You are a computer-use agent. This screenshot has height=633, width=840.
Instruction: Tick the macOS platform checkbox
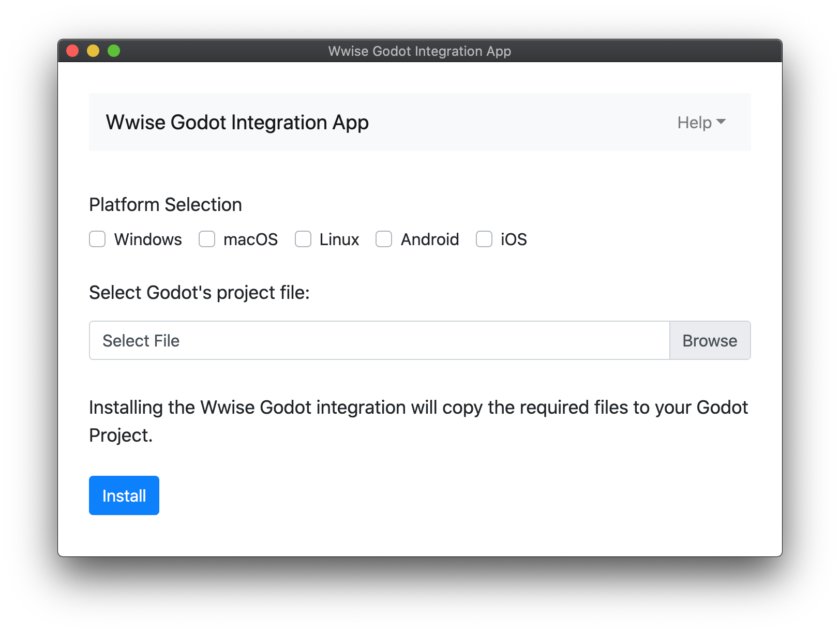click(207, 239)
